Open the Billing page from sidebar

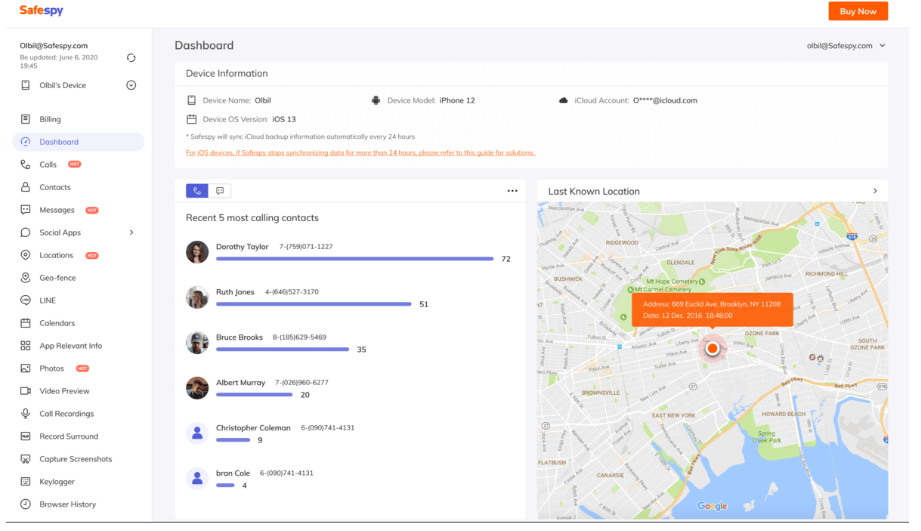[x=50, y=119]
